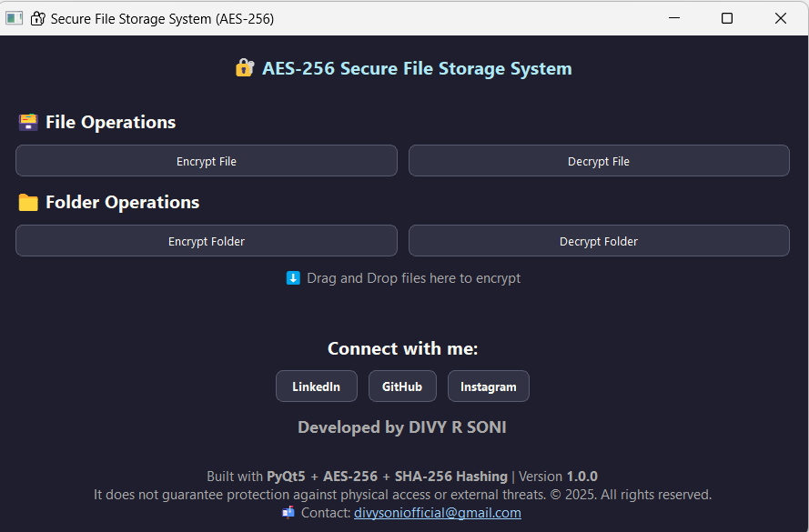
Task: Click the blue down-arrow drag and drop icon
Action: [x=293, y=278]
